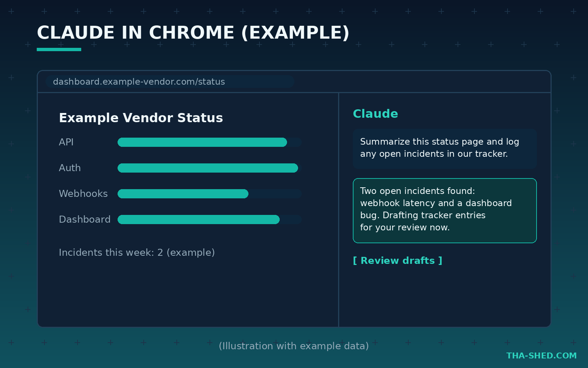This screenshot has width=588, height=368.
Task: Click the 'Webhooks' row label
Action: click(83, 194)
